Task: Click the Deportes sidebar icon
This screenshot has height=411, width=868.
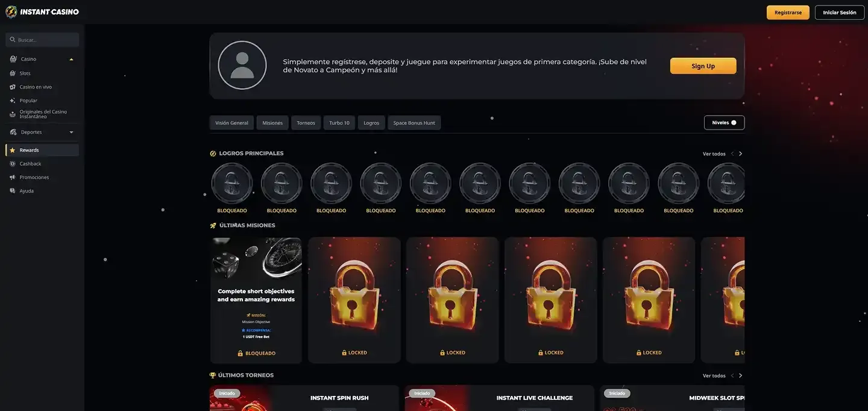Action: pyautogui.click(x=13, y=132)
